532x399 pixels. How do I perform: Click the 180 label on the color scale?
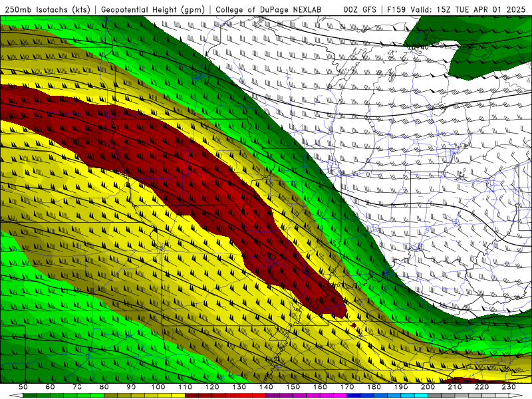(x=374, y=387)
